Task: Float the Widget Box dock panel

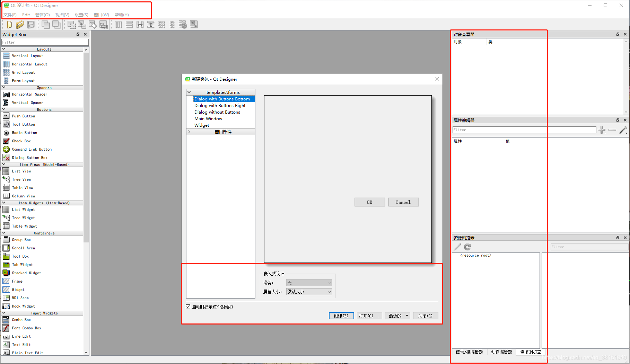Action: 78,34
